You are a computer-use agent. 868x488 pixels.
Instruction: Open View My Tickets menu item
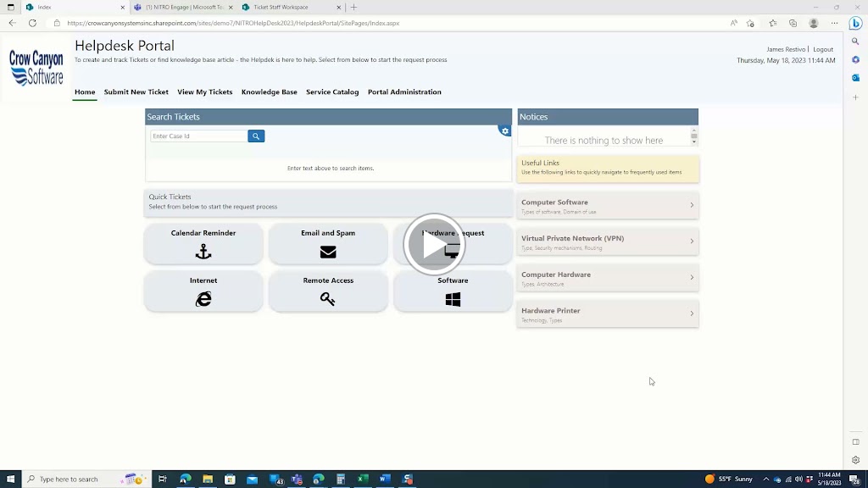205,91
